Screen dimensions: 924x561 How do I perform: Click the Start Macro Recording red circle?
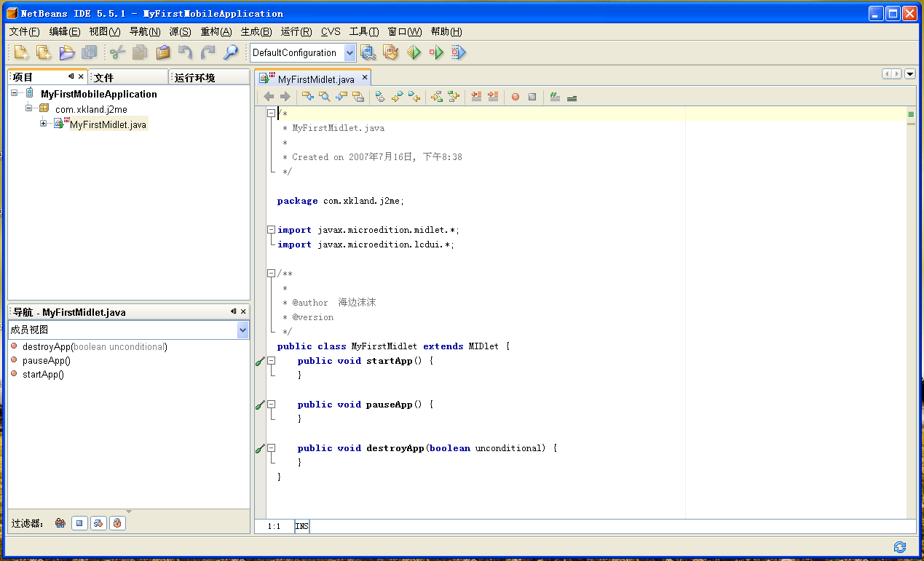tap(516, 97)
